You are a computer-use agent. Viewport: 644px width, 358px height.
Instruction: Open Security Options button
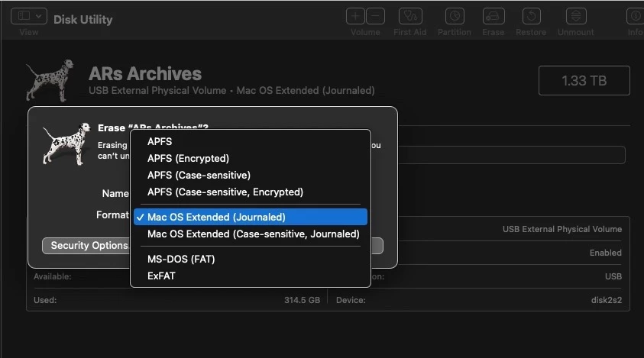[x=86, y=246]
